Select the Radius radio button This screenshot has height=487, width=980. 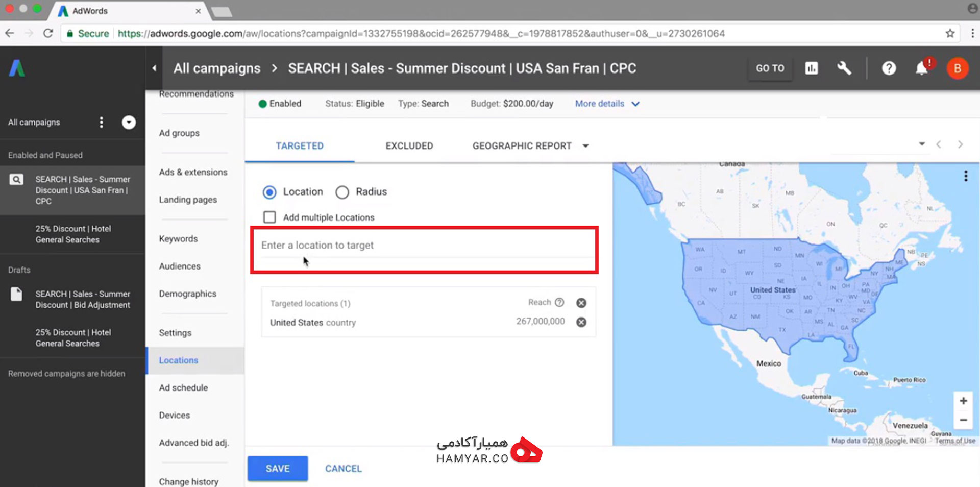click(x=342, y=192)
